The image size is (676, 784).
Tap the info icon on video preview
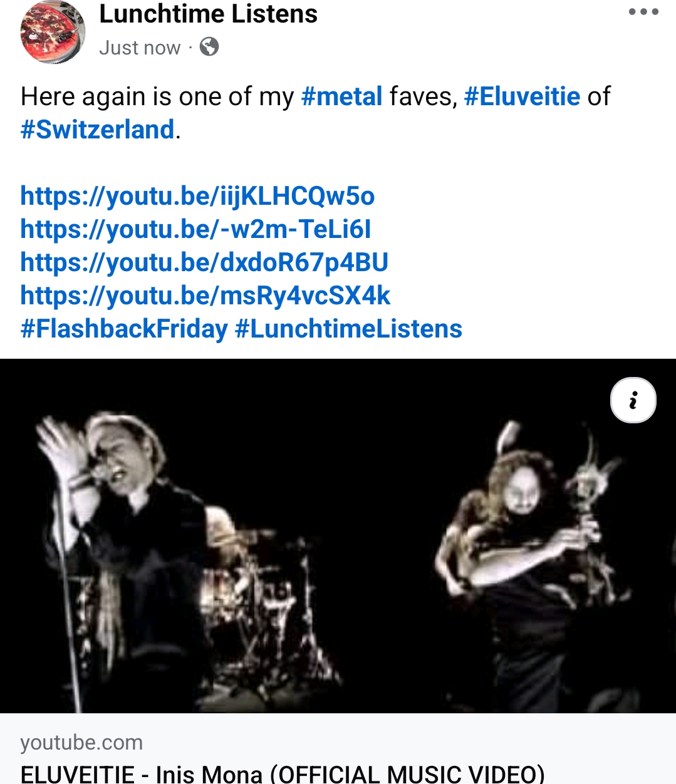point(633,400)
